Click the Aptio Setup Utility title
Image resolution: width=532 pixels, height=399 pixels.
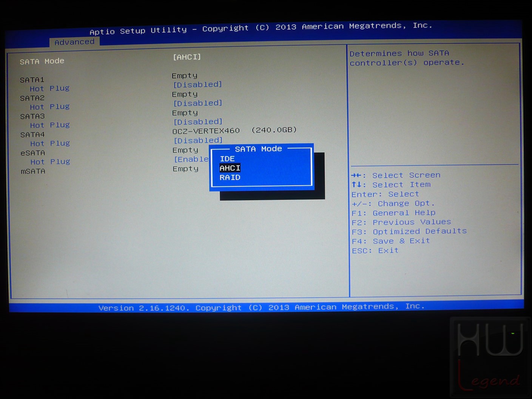click(x=261, y=28)
